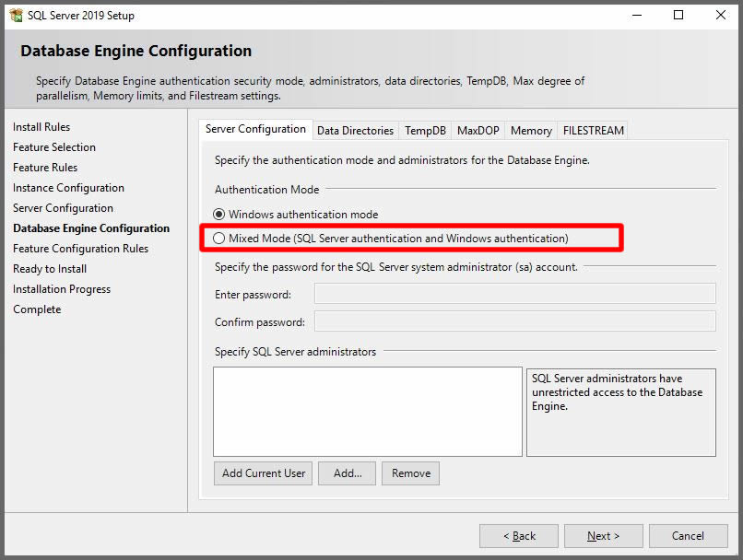Open the Memory tab
Screen dimensions: 743x560
531,131
